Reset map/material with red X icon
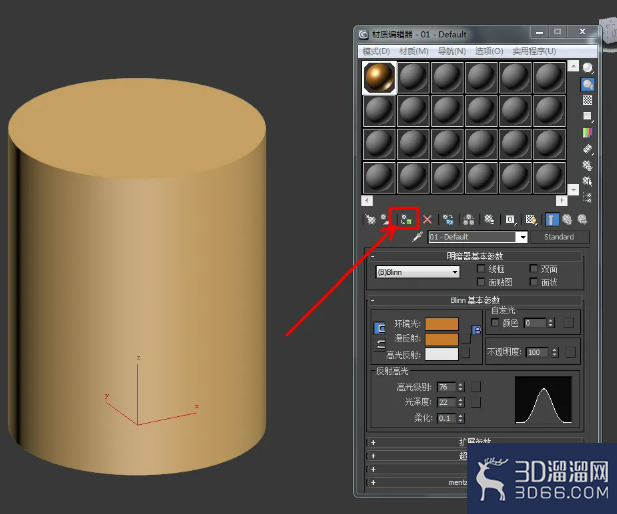The height and width of the screenshot is (514, 617). click(x=427, y=219)
